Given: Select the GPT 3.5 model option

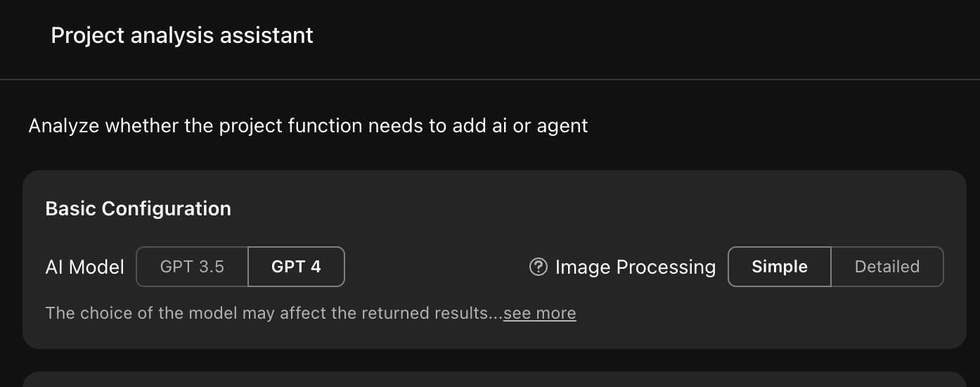Looking at the screenshot, I should tap(192, 267).
